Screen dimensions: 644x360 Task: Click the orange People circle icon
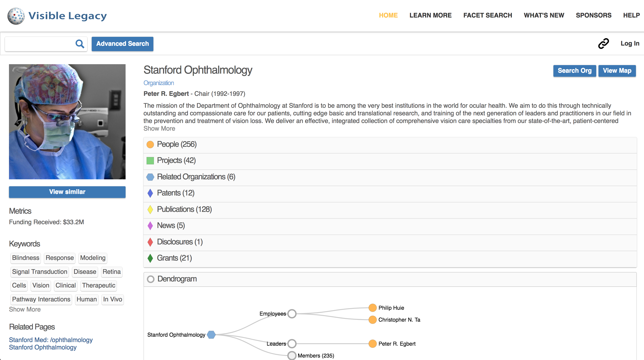tap(150, 144)
